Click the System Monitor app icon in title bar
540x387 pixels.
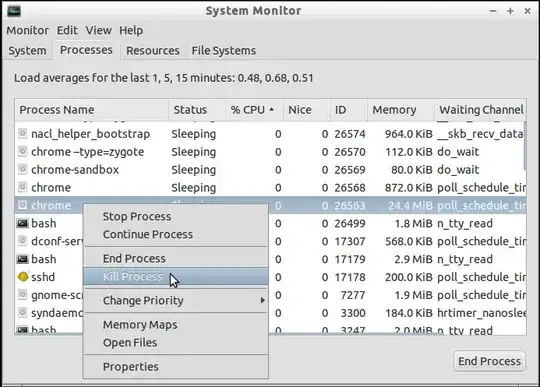(x=13, y=11)
